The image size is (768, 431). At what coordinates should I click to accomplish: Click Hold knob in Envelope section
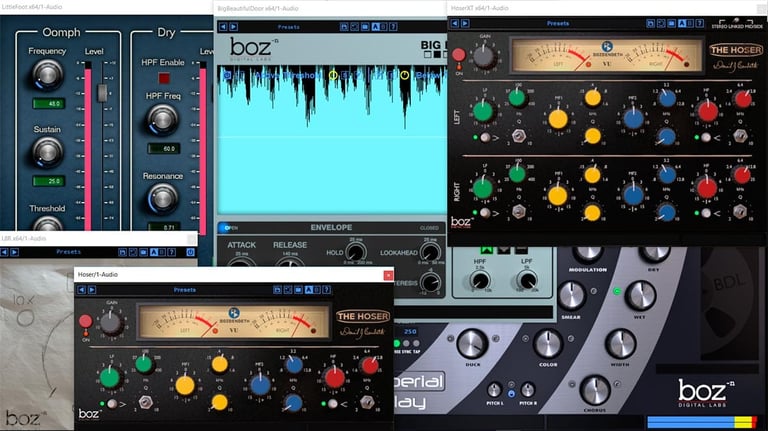point(356,252)
